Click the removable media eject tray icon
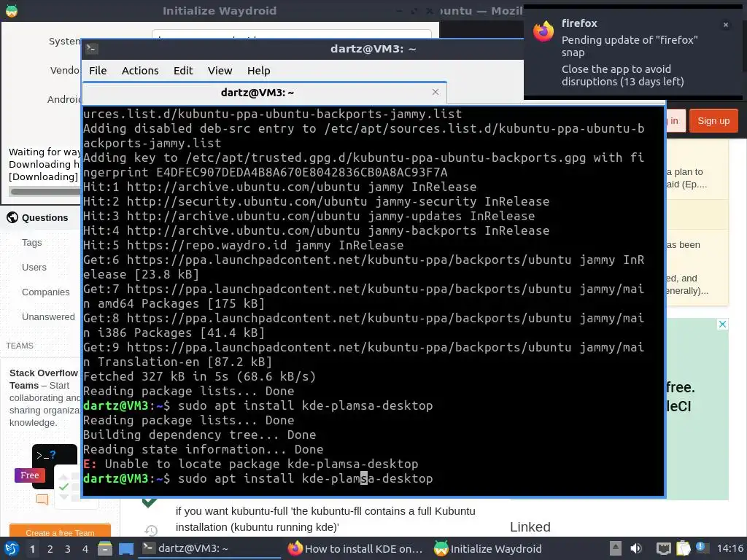747x560 pixels. (x=615, y=548)
